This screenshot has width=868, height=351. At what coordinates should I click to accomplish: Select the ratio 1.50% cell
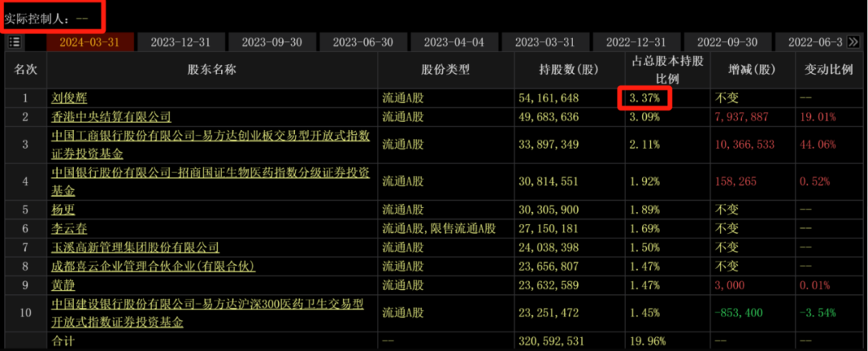click(x=645, y=247)
